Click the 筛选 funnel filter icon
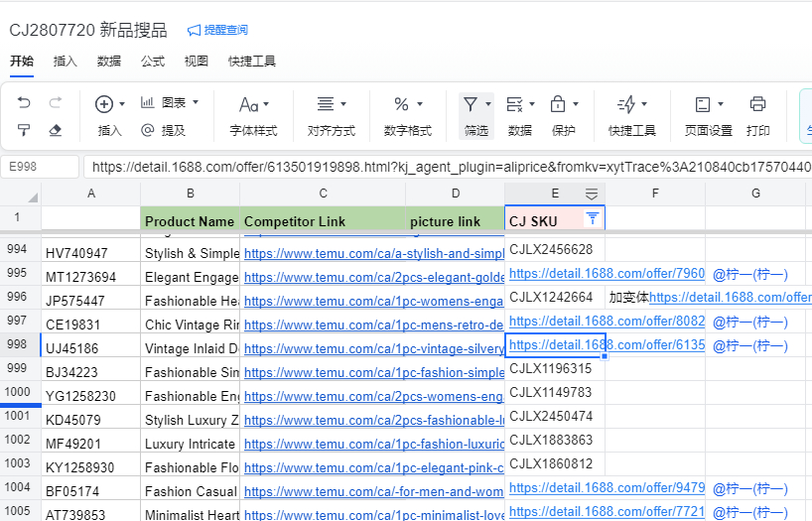 point(471,104)
